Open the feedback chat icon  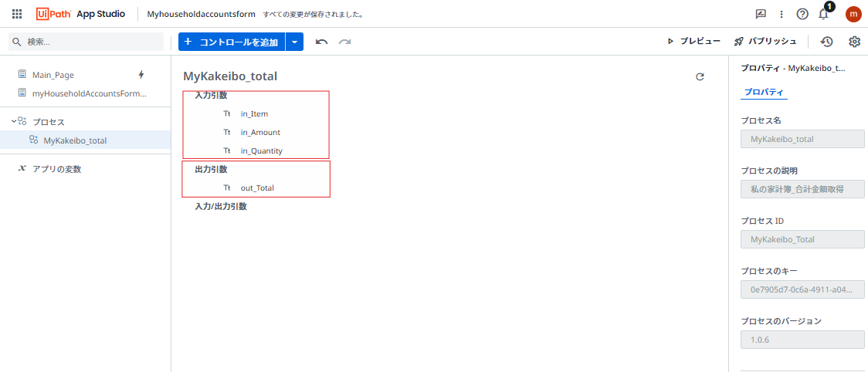tap(761, 15)
